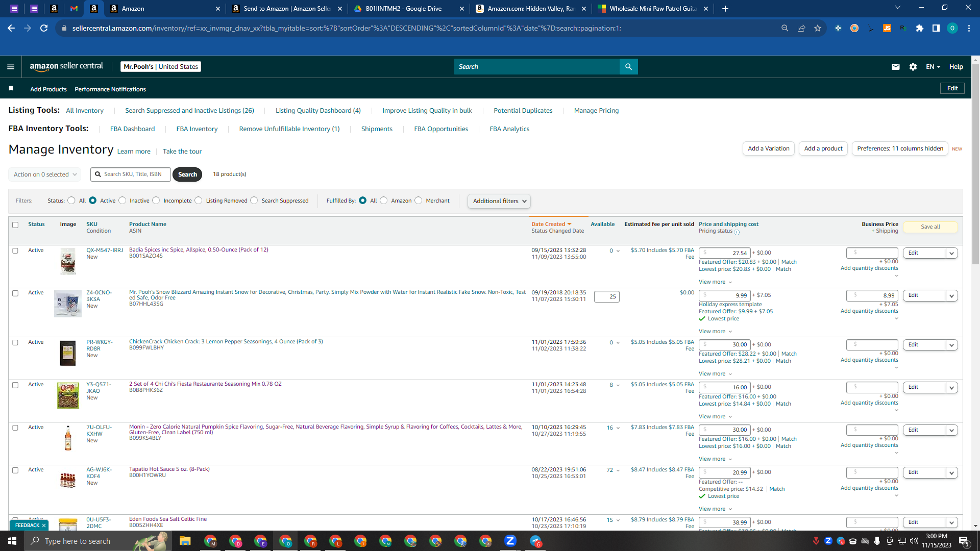Click the Take the tour link
980x551 pixels.
click(182, 152)
